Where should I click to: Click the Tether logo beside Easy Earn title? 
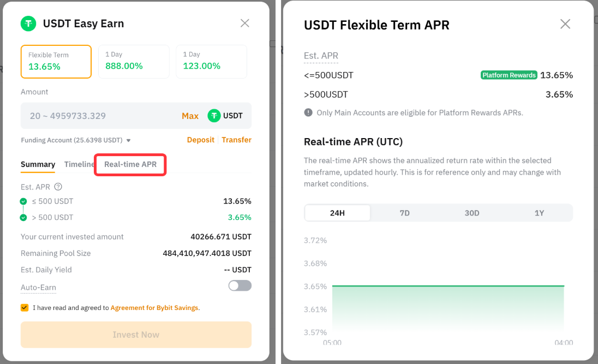click(28, 23)
